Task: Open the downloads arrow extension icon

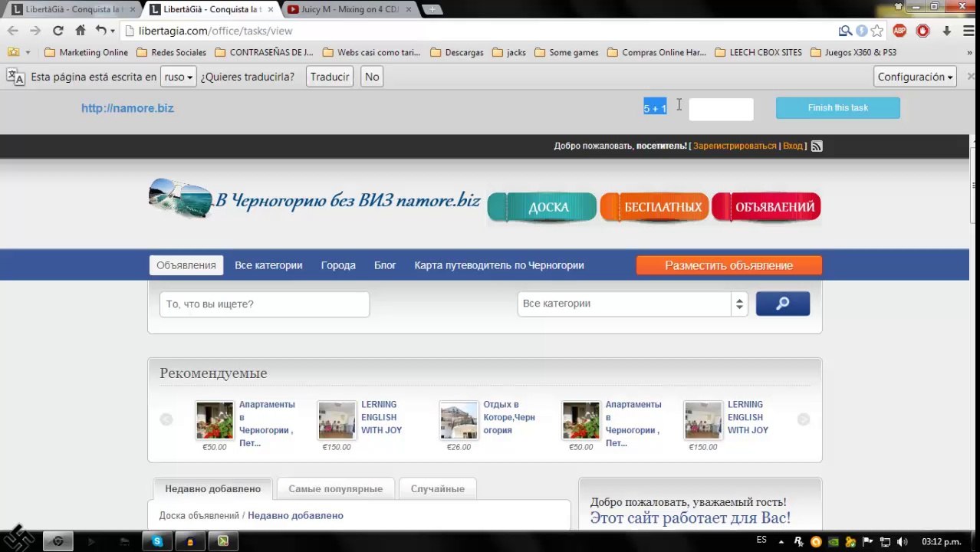Action: tap(947, 31)
